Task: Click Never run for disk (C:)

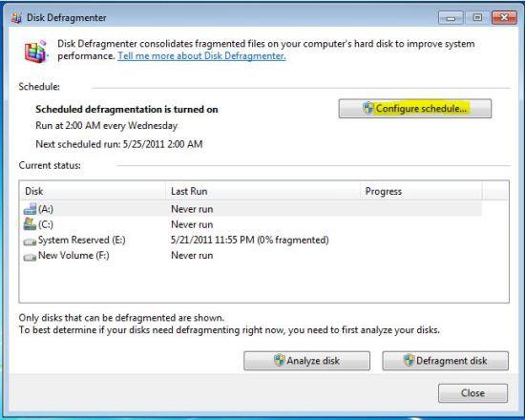Action: (x=192, y=224)
